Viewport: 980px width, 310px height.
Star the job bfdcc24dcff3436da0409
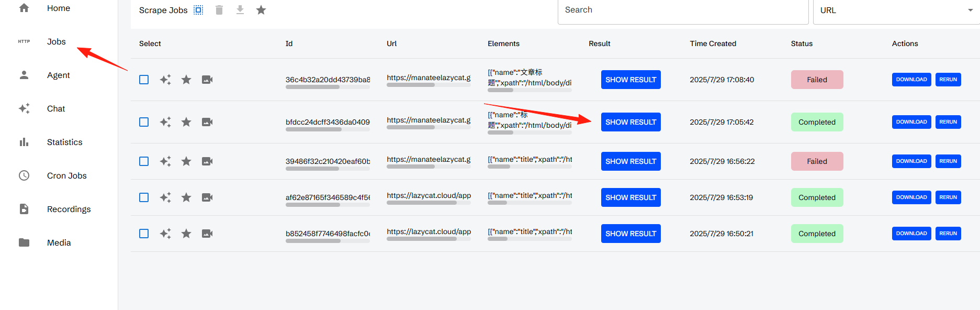coord(186,122)
